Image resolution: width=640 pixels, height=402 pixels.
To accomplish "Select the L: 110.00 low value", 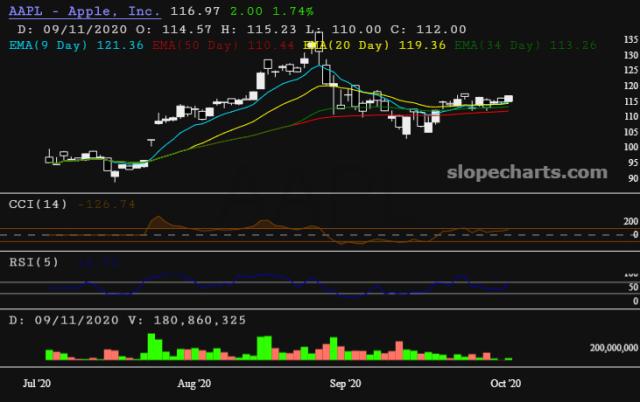I will click(x=343, y=29).
